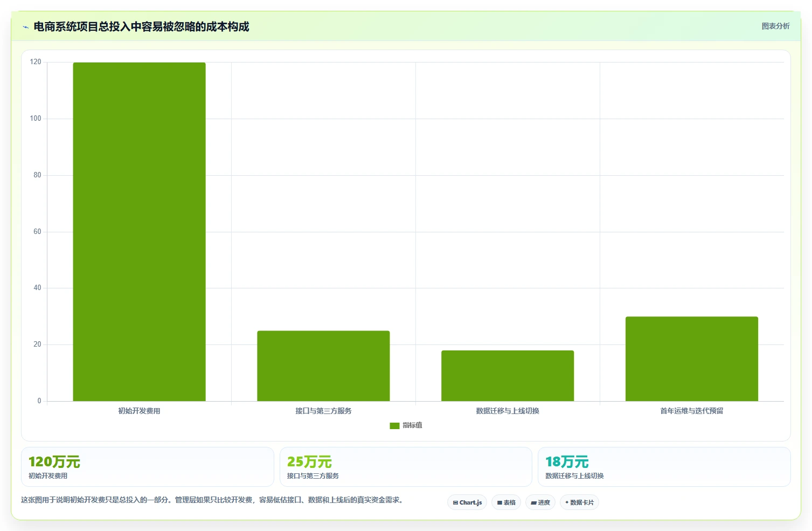812x531 pixels.
Task: Click the y-axis value 100
Action: [36, 119]
